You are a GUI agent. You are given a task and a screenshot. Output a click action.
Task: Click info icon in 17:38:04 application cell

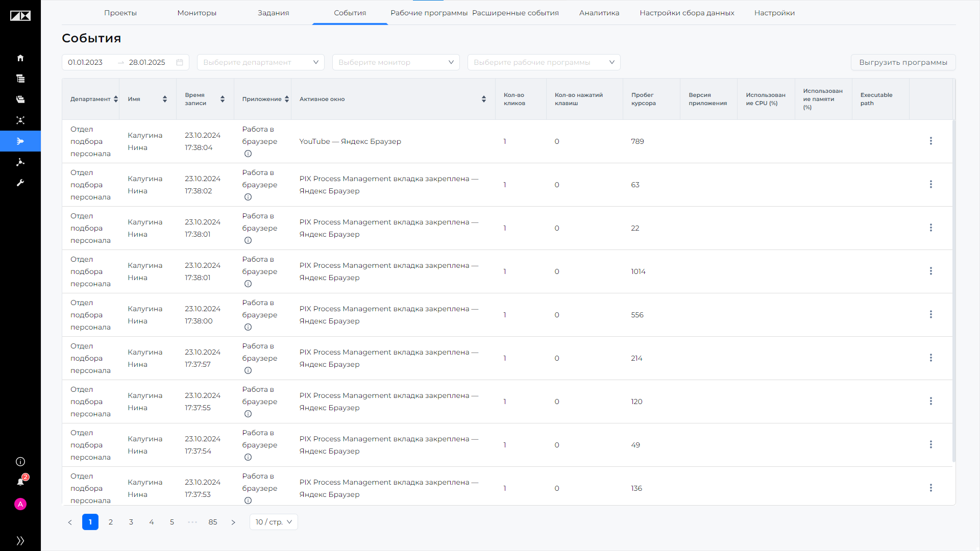[x=248, y=154]
